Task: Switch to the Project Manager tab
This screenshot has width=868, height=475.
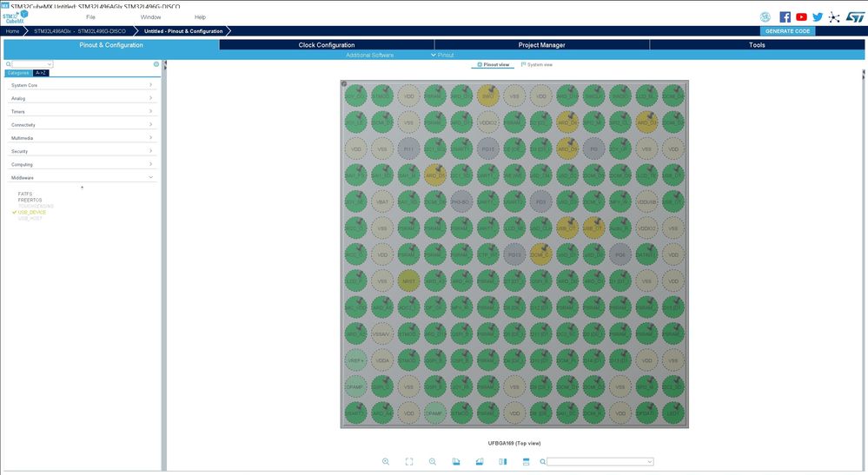Action: [x=541, y=45]
